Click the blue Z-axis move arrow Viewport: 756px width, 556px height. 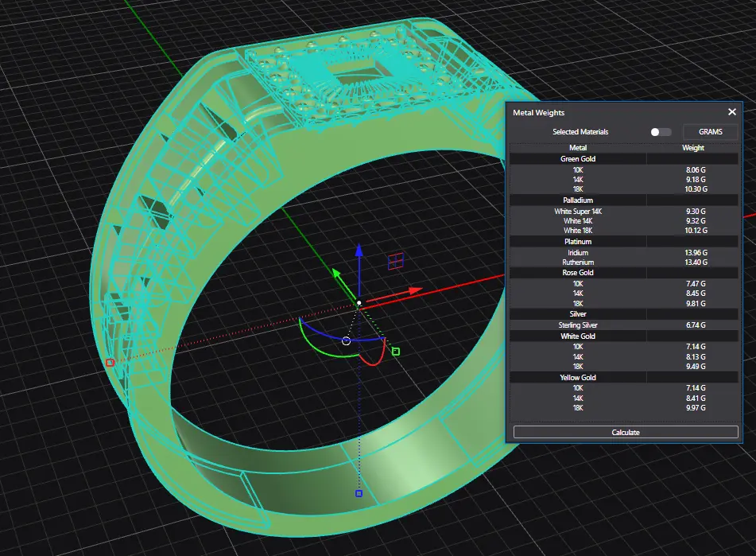click(x=359, y=251)
